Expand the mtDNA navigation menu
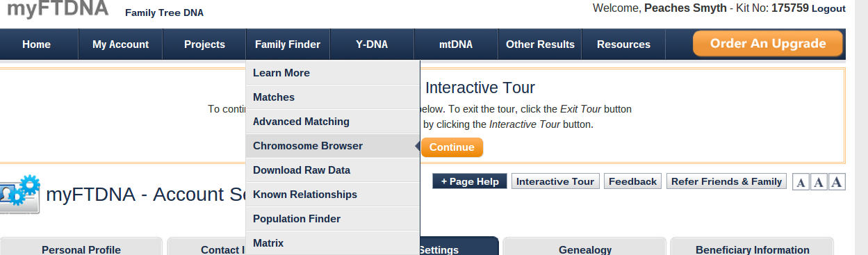868x255 pixels. click(456, 44)
